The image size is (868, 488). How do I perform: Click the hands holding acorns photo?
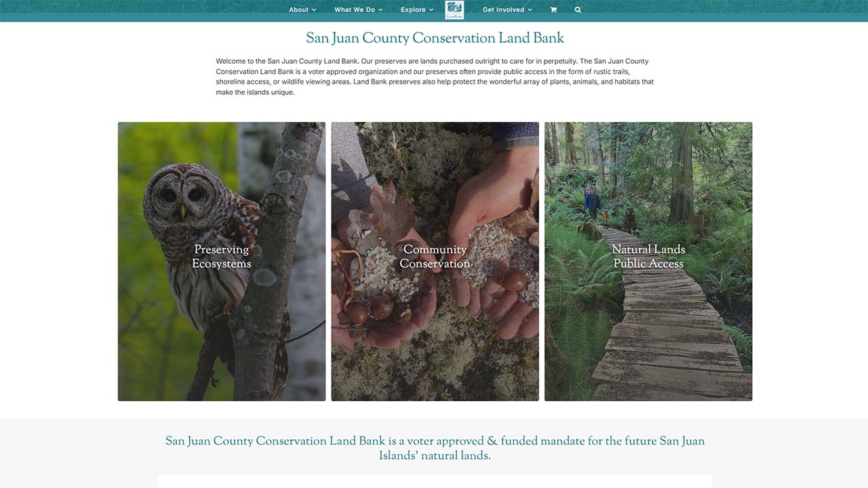pos(435,262)
